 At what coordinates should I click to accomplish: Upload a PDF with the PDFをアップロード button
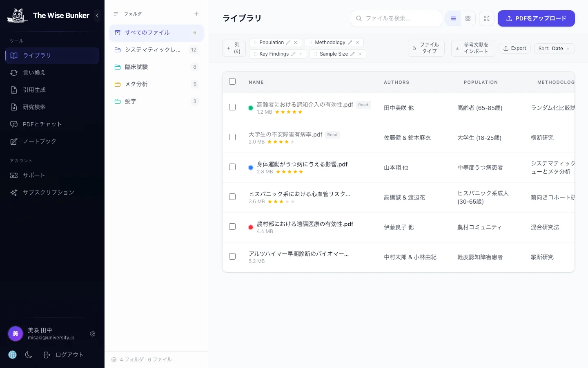[536, 18]
